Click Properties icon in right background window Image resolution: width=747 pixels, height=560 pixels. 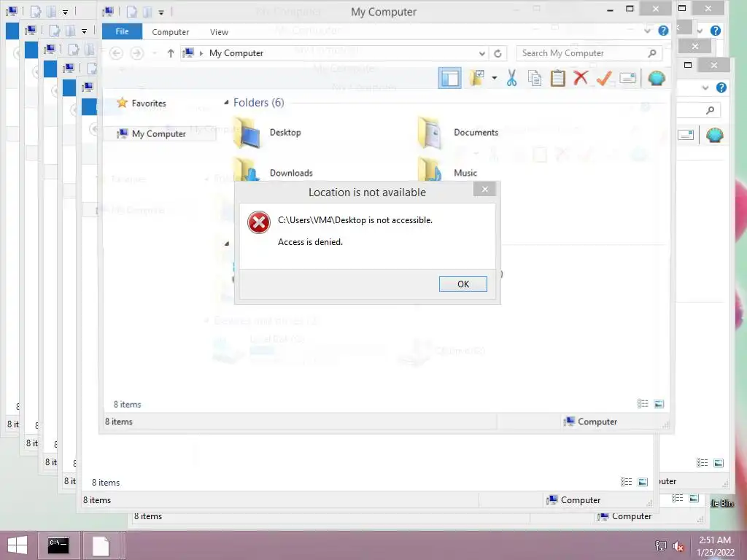686,135
